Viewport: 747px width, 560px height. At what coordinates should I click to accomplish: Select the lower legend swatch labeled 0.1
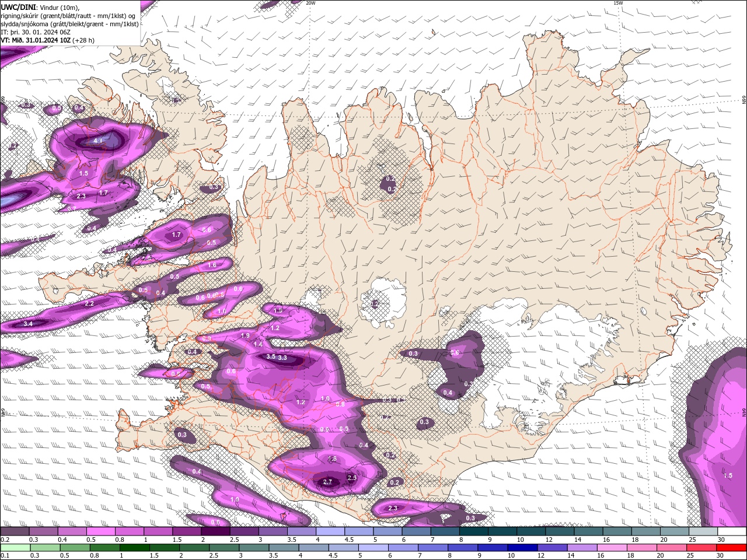coord(15,548)
